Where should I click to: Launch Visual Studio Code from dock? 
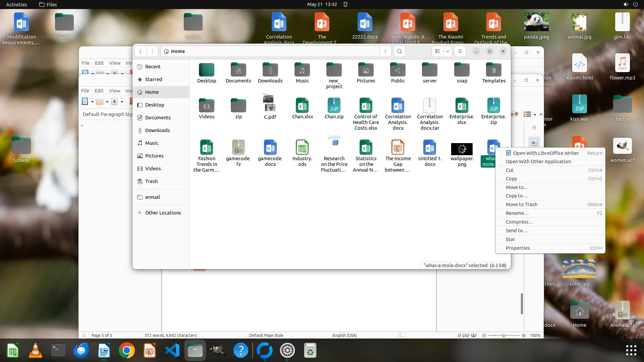[x=172, y=351]
